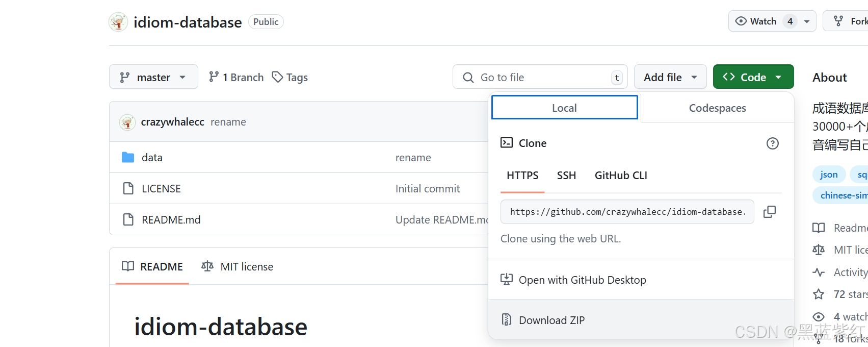Image resolution: width=868 pixels, height=347 pixels.
Task: Click the eye icon beside 4 watching
Action: click(819, 316)
